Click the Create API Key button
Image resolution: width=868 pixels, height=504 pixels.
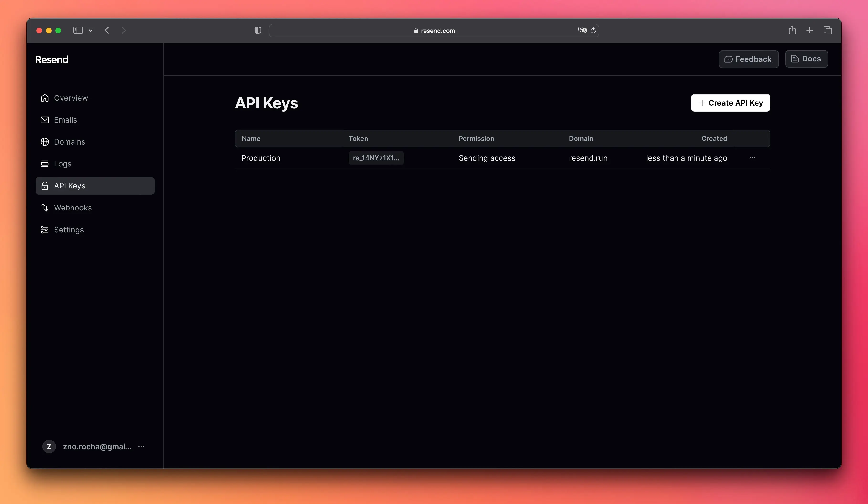[x=730, y=103]
